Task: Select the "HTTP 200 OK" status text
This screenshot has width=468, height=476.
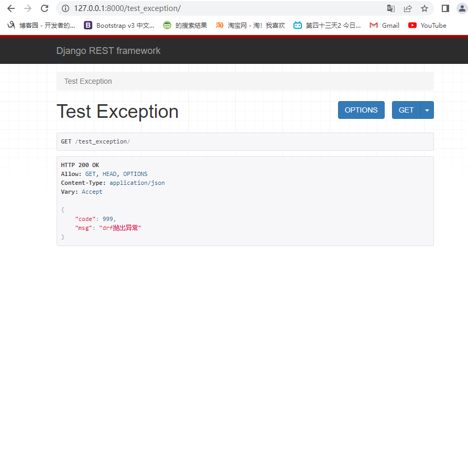Action: pos(80,165)
